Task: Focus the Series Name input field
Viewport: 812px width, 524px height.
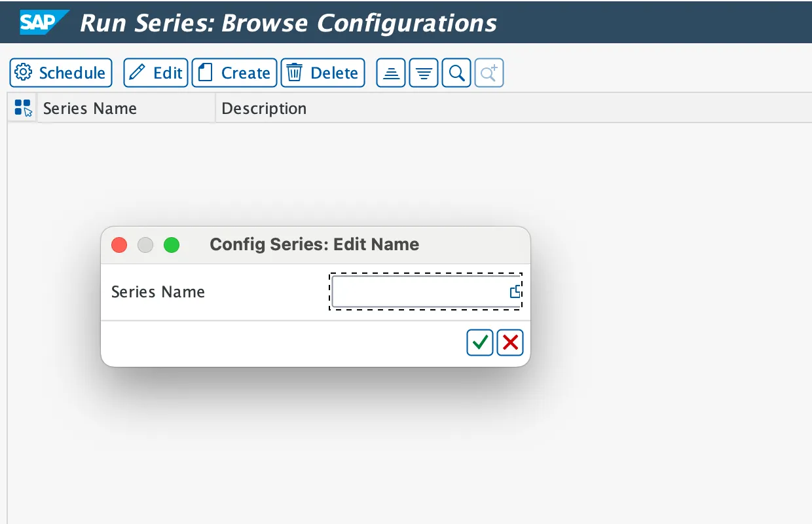Action: (x=419, y=291)
